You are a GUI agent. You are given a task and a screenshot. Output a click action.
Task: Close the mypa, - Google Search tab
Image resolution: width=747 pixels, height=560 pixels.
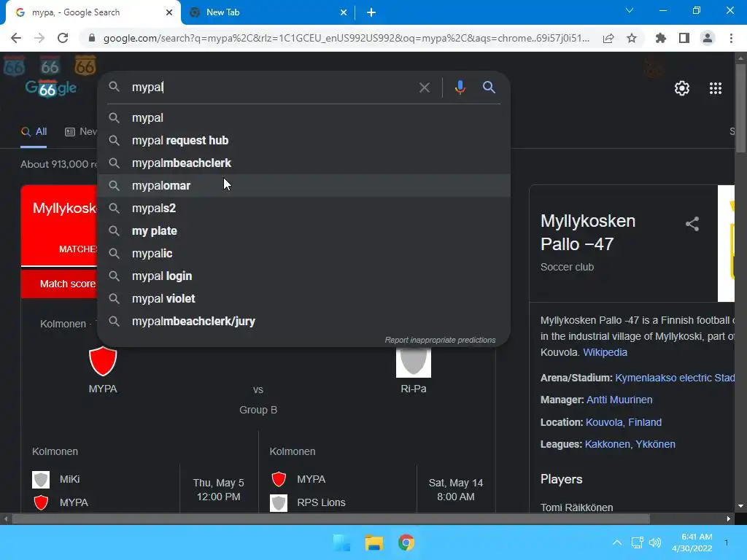point(169,12)
